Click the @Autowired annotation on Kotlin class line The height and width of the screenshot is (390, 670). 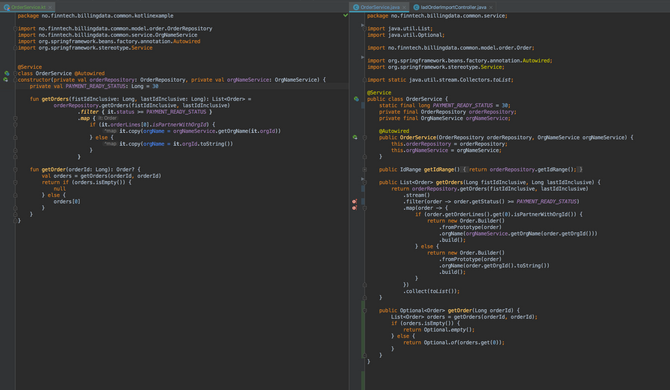pos(89,73)
